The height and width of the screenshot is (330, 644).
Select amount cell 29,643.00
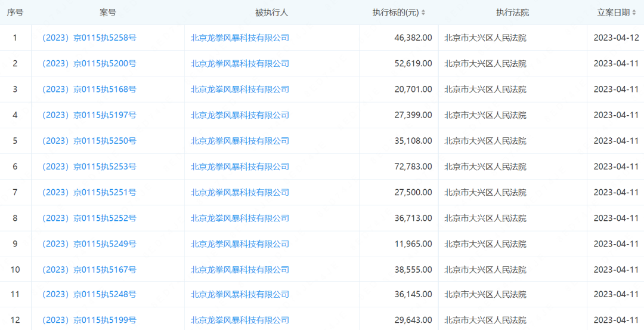pos(413,320)
